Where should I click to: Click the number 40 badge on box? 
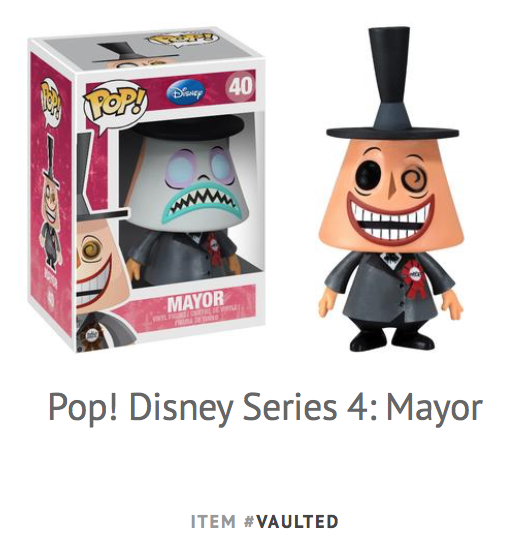pyautogui.click(x=240, y=86)
